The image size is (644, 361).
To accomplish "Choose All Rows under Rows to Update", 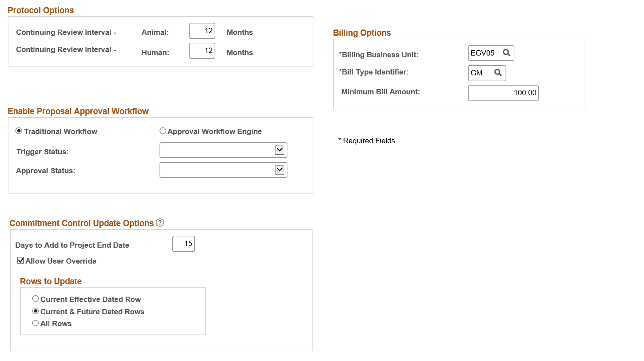I will coord(35,323).
